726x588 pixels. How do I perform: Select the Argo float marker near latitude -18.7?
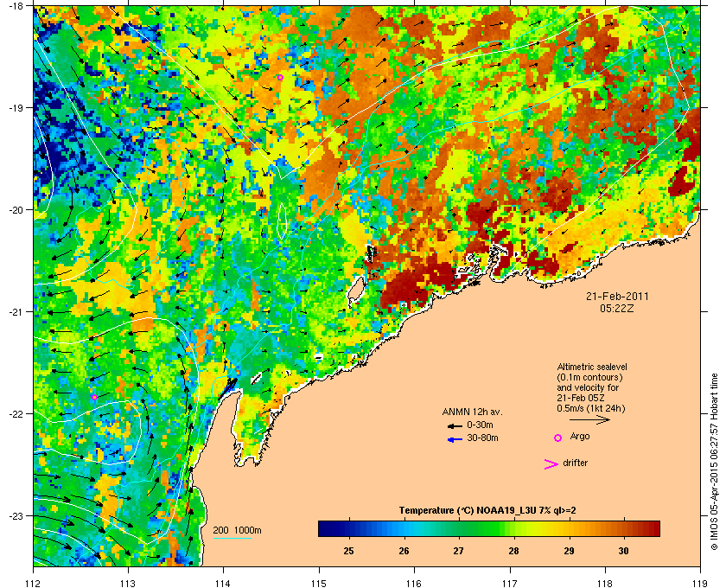pos(281,77)
